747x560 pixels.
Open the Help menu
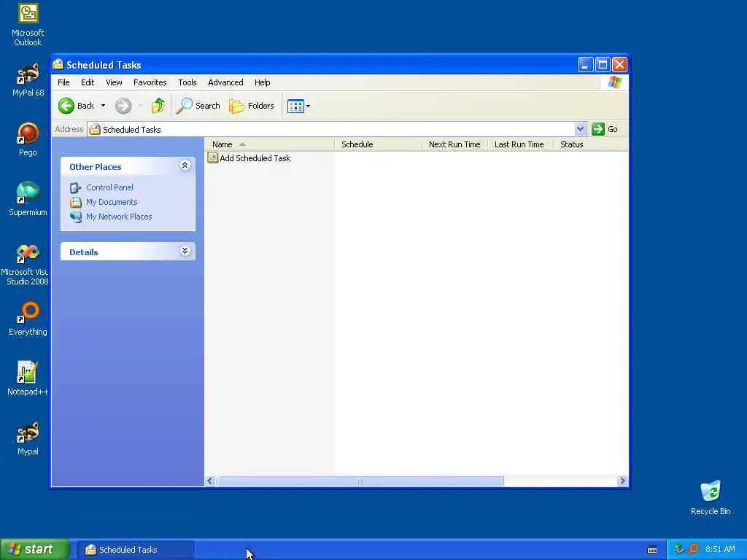tap(262, 82)
